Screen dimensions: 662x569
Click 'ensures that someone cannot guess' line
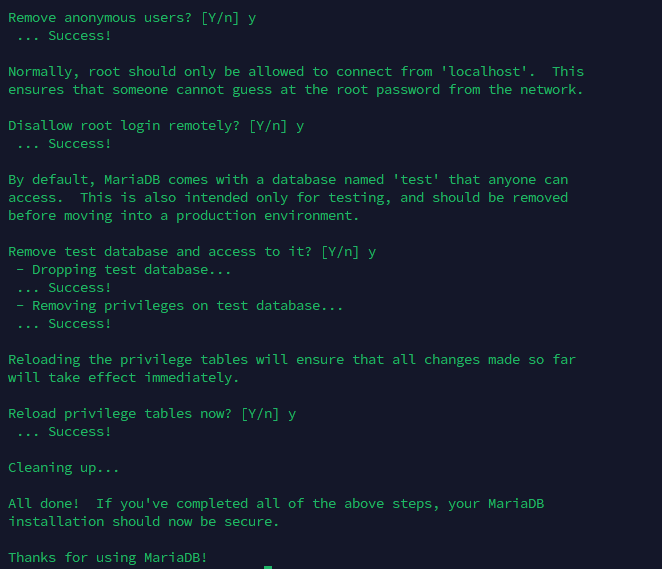pyautogui.click(x=296, y=90)
